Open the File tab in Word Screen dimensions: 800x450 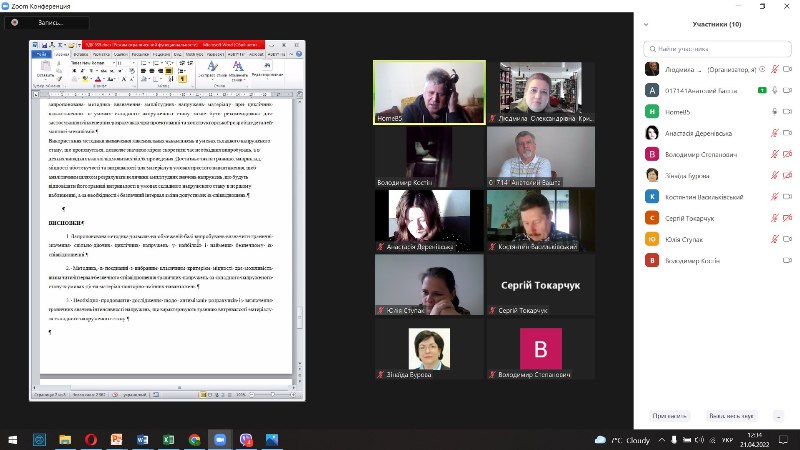(41, 54)
